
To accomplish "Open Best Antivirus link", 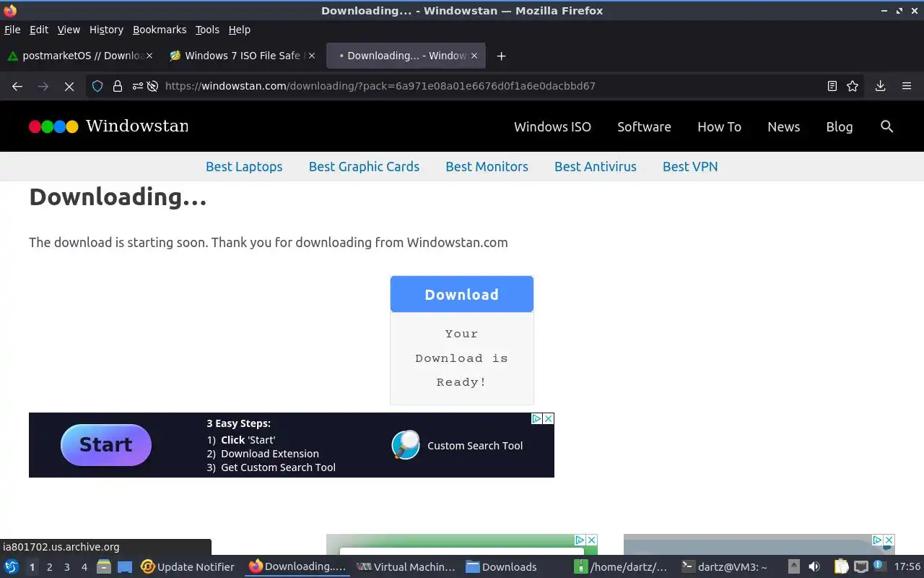I will point(596,166).
